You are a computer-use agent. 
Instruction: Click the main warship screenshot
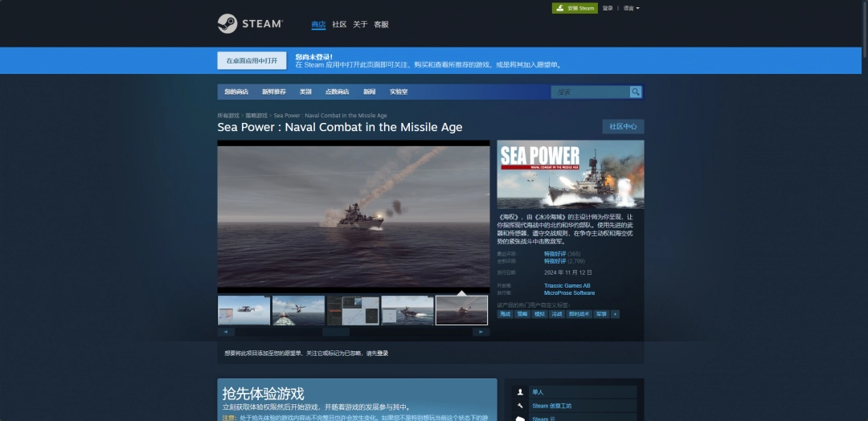pos(354,216)
